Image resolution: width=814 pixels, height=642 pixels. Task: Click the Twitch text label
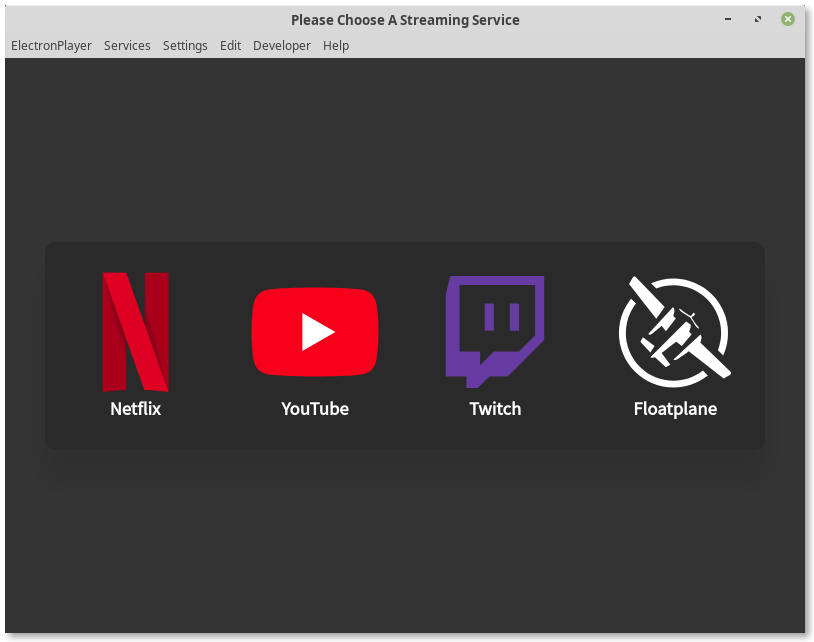coord(495,408)
